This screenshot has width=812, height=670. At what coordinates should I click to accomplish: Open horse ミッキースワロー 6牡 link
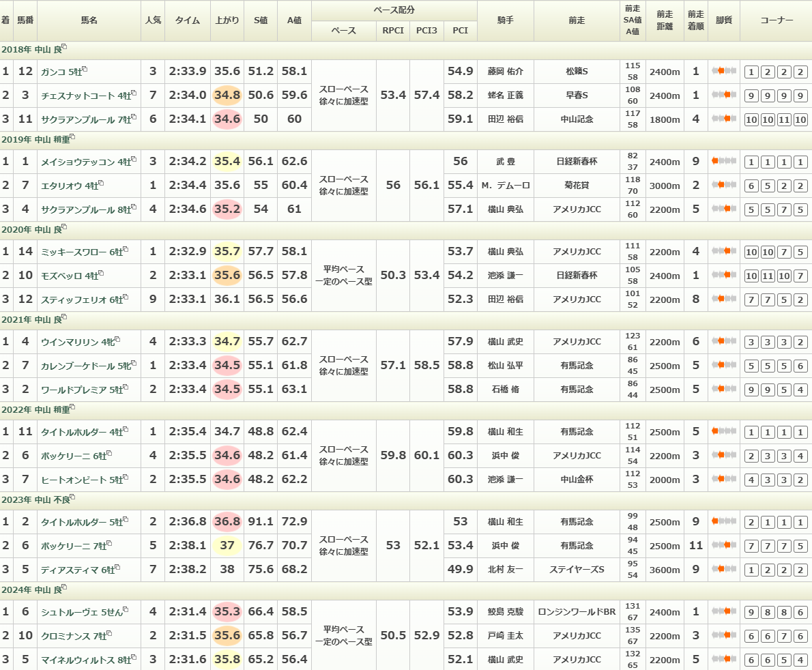tap(74, 252)
